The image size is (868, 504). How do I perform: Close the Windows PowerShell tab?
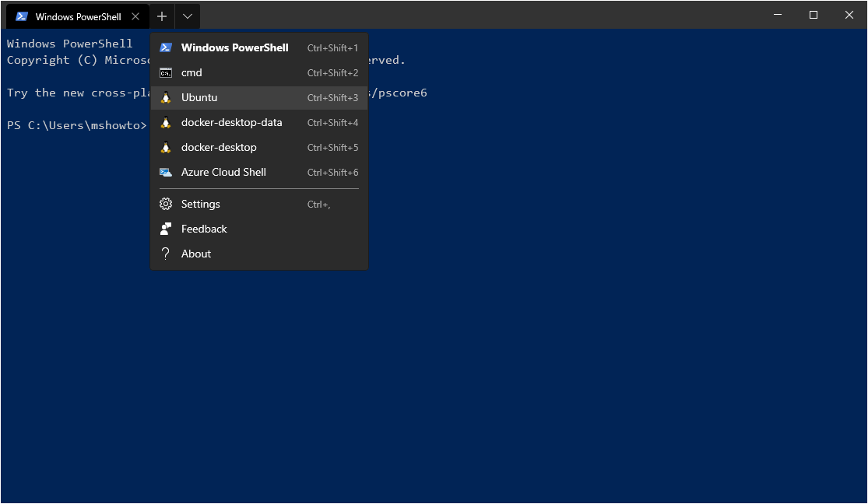coord(135,16)
